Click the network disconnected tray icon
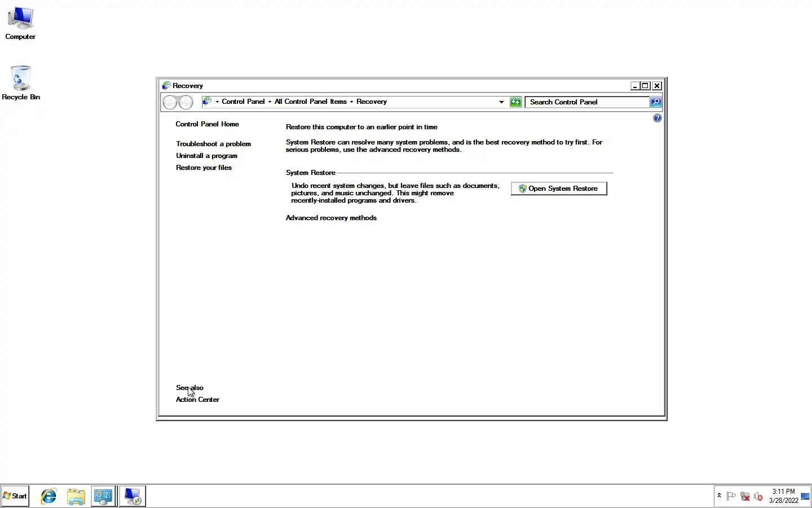This screenshot has height=508, width=812. [x=745, y=497]
